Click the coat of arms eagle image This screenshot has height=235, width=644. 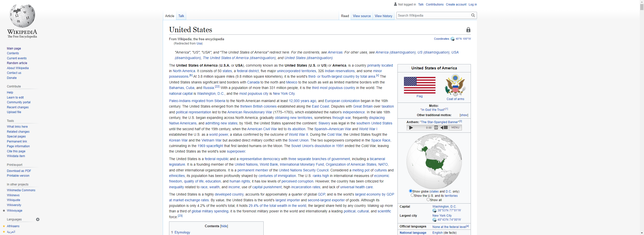(455, 85)
